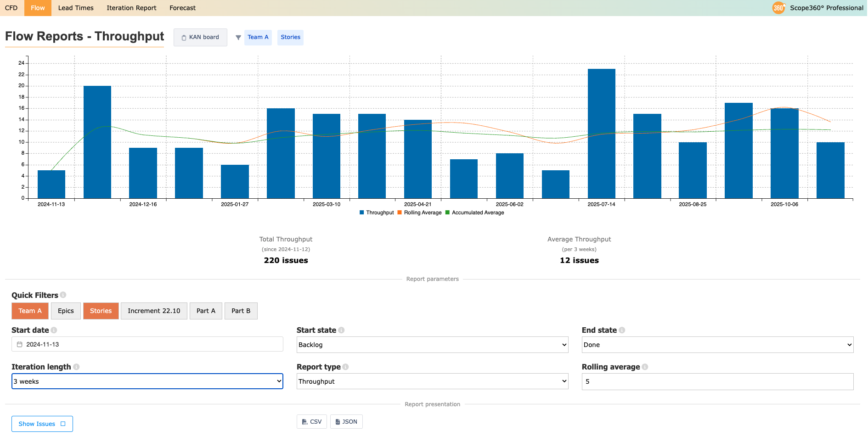Click the KAN board button
Viewport: 868px width, 442px height.
[x=200, y=37]
